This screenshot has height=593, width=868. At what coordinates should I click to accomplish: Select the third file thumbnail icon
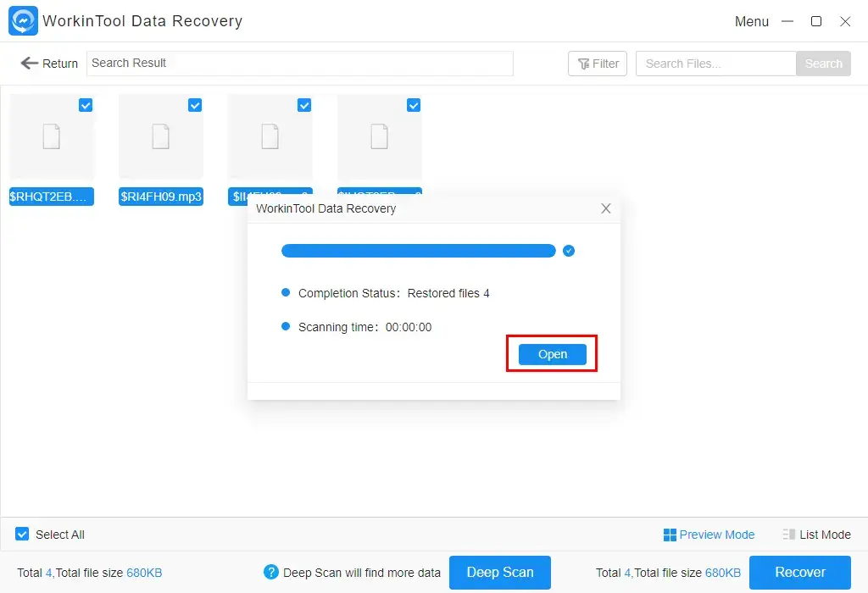click(x=270, y=136)
